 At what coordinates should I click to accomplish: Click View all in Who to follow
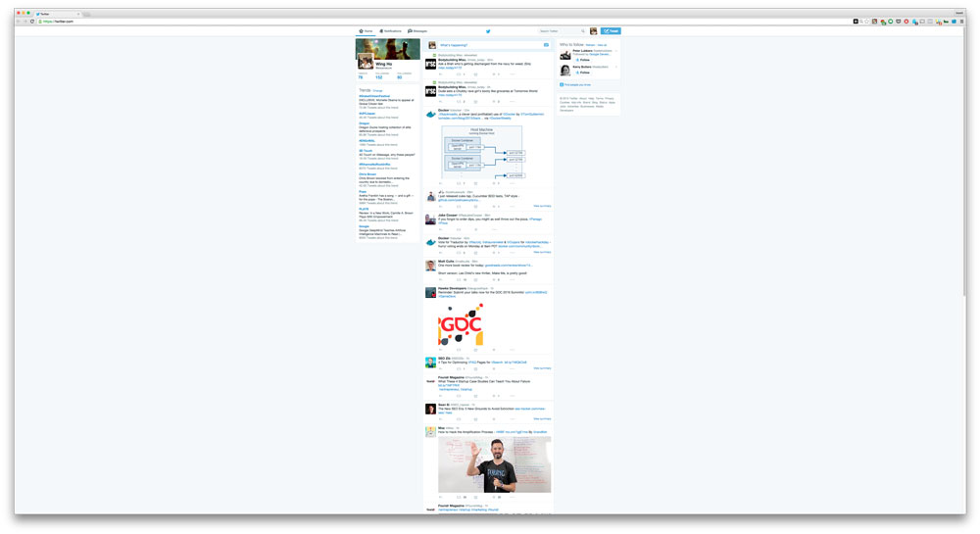[x=602, y=45]
